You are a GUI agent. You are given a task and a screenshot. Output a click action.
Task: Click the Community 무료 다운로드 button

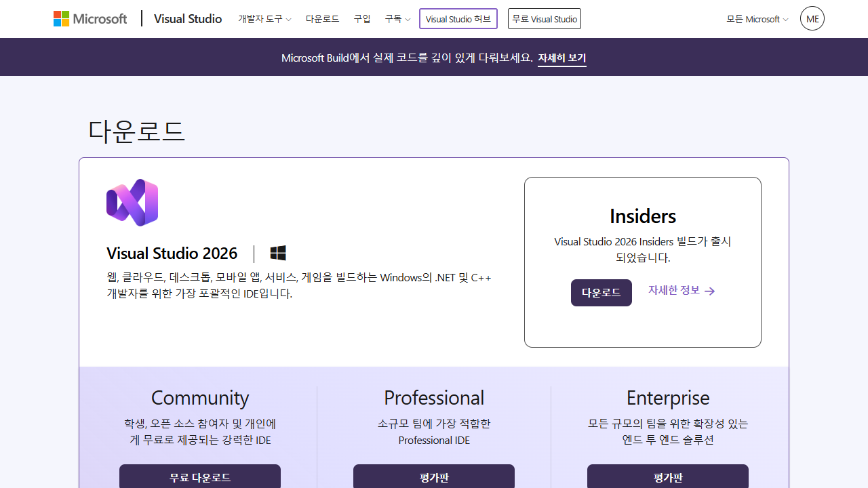coord(200,476)
